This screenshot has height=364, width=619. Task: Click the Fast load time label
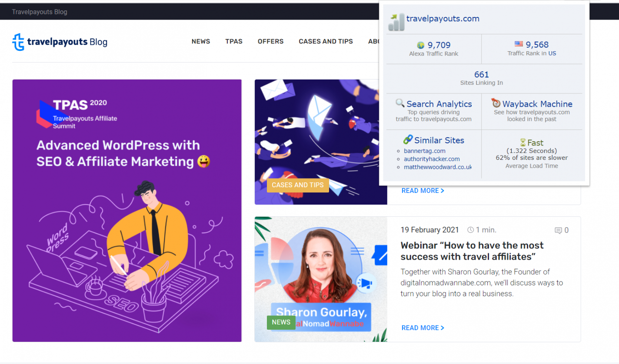pos(535,142)
